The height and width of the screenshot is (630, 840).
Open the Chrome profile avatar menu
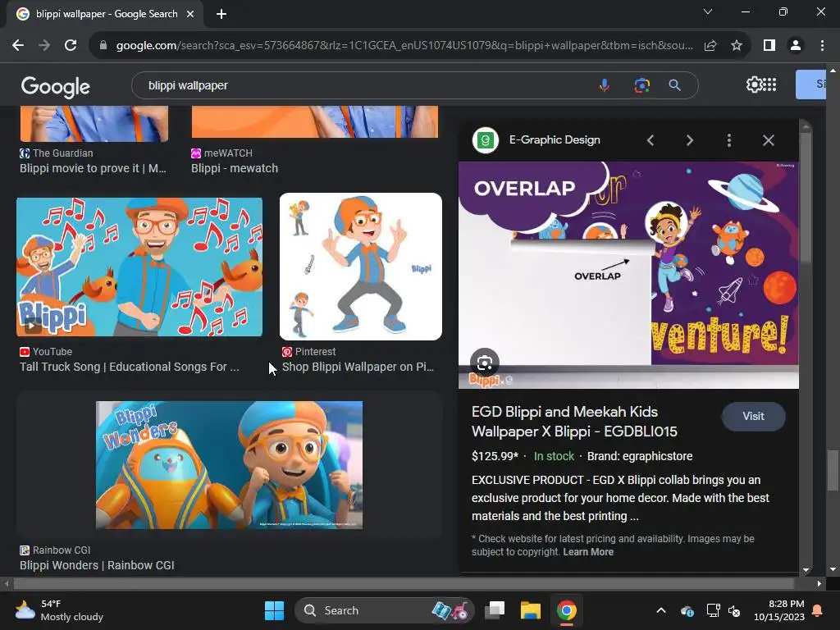point(796,46)
